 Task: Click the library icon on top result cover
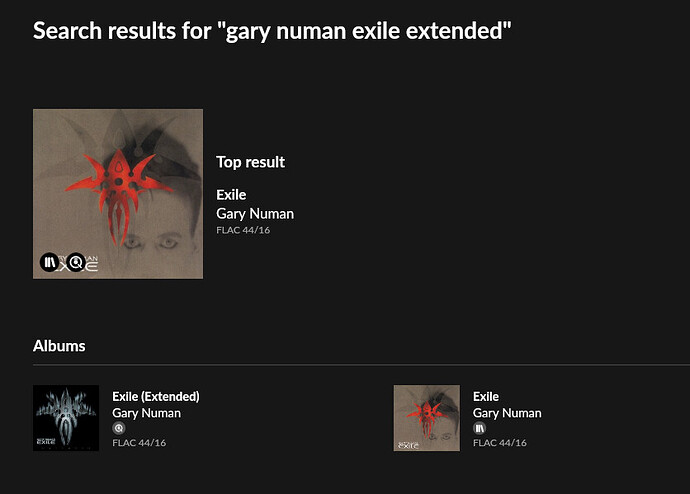click(49, 262)
